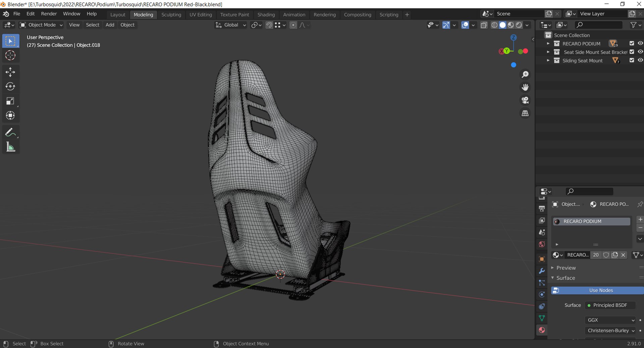Open Object Constraints properties tab
Image resolution: width=644 pixels, height=348 pixels.
pos(542,306)
